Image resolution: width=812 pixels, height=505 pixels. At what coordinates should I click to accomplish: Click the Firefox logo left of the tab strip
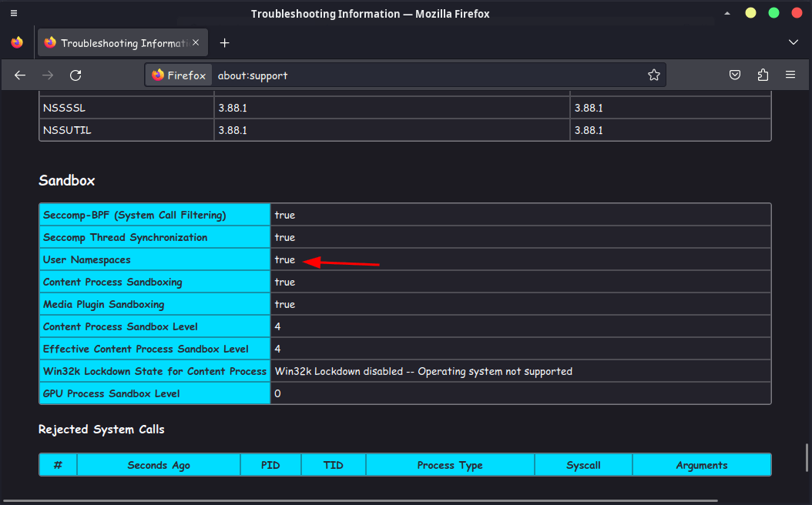[17, 42]
